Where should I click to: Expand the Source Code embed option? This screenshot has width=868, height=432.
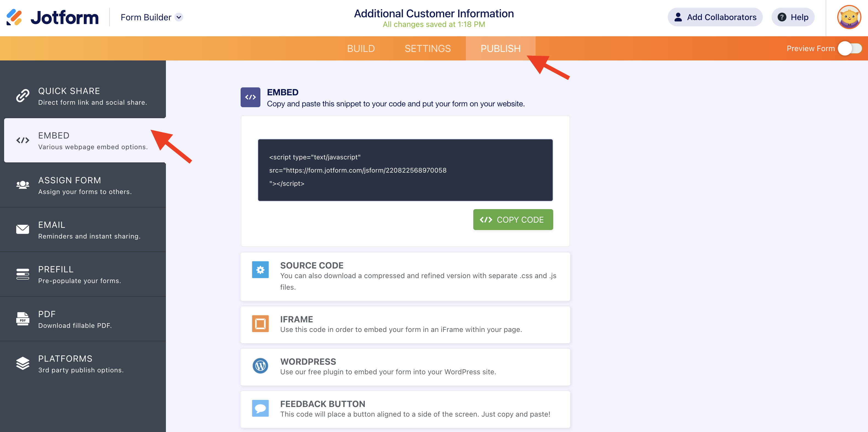[405, 276]
